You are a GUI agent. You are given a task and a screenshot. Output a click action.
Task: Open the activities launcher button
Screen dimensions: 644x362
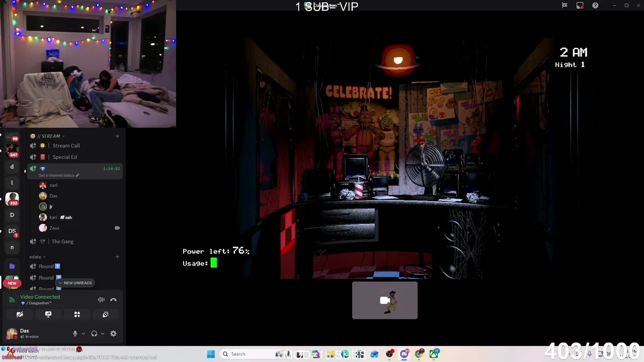pos(77,314)
